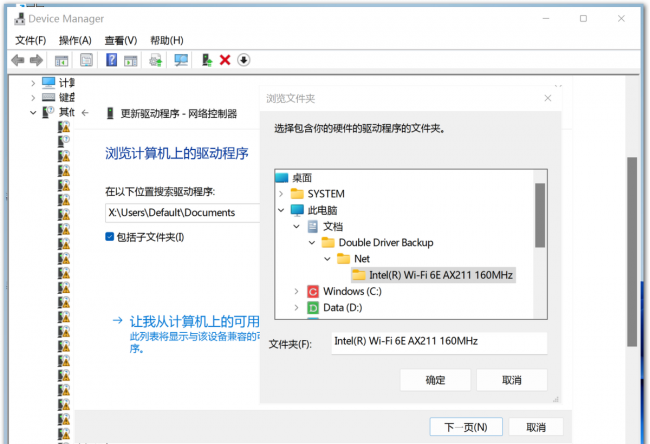
Task: Click the Back arrow in Device Manager toolbar
Action: [18, 61]
